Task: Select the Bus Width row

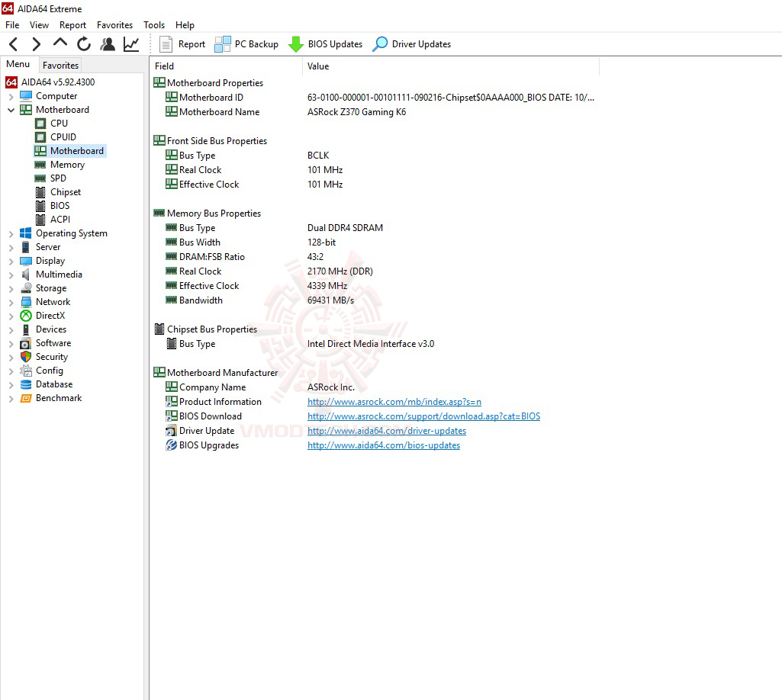Action: coord(374,242)
